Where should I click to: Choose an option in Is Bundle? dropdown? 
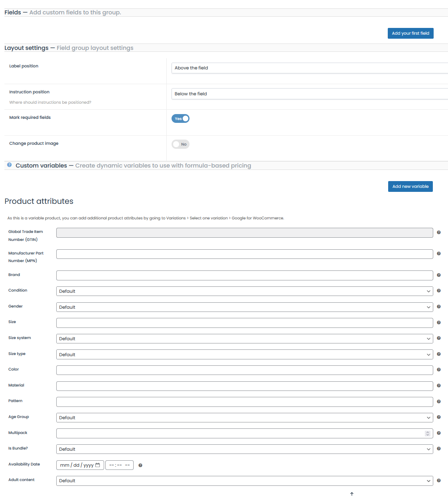(245, 449)
